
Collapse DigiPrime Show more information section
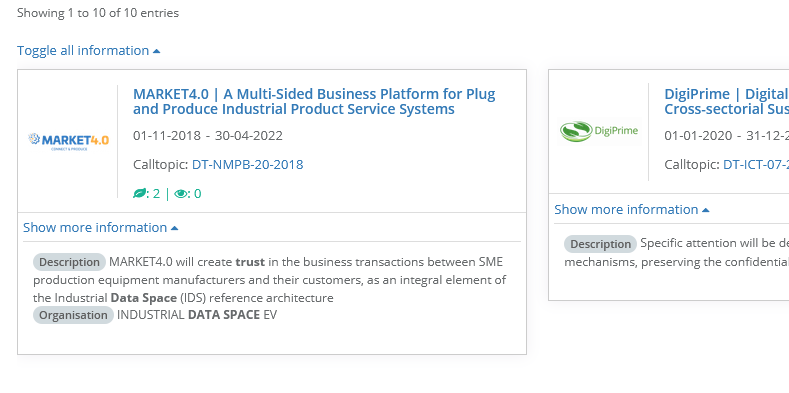click(x=632, y=209)
